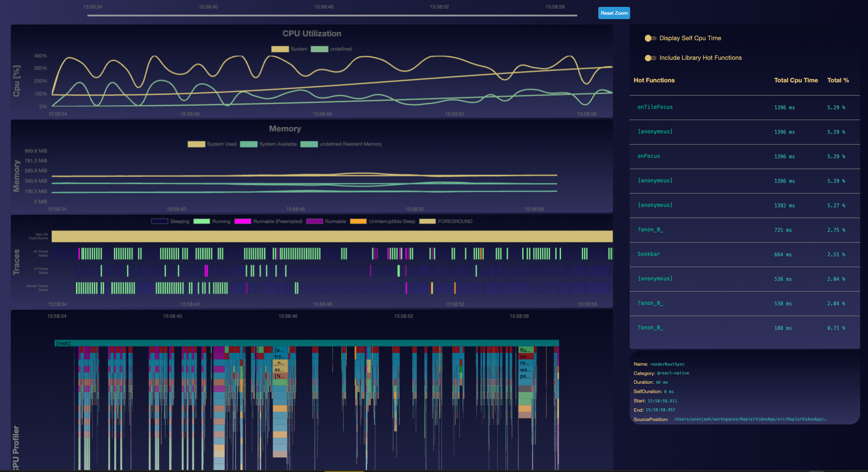Select the Seekbar hot function row
This screenshot has width=868, height=472.
tap(648, 254)
